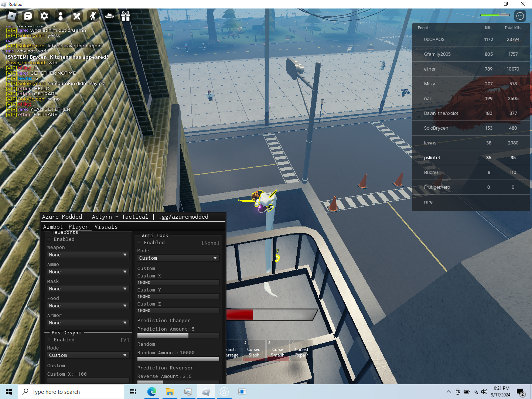The image size is (532, 399).
Task: Click the Pos Desync [V] keybind
Action: pos(125,340)
